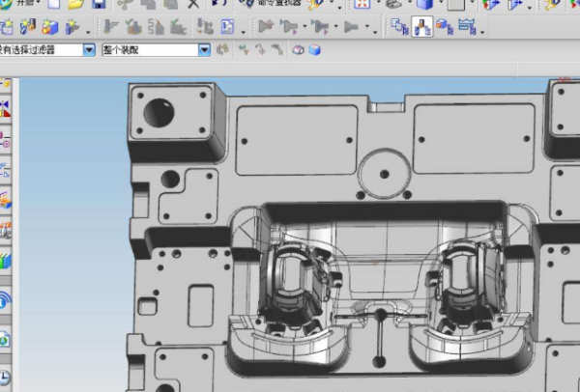The image size is (580, 392).
Task: Click the Open folder icon
Action: (75, 5)
